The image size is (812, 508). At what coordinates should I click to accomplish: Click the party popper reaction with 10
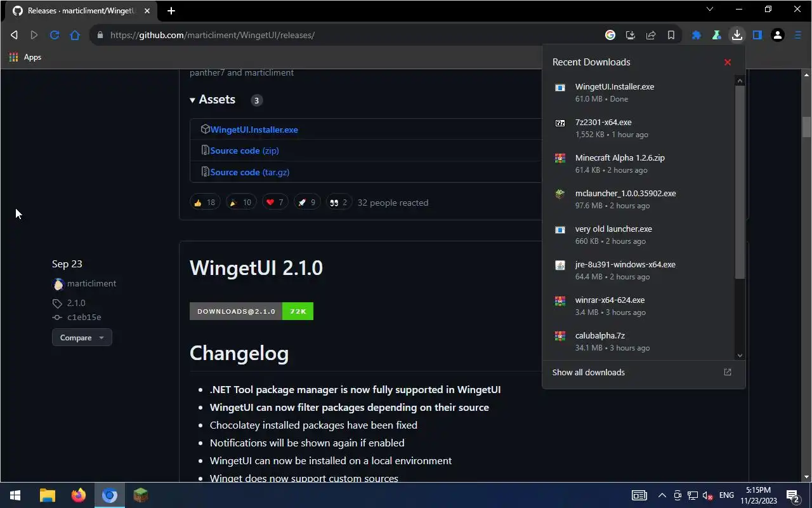tap(240, 203)
